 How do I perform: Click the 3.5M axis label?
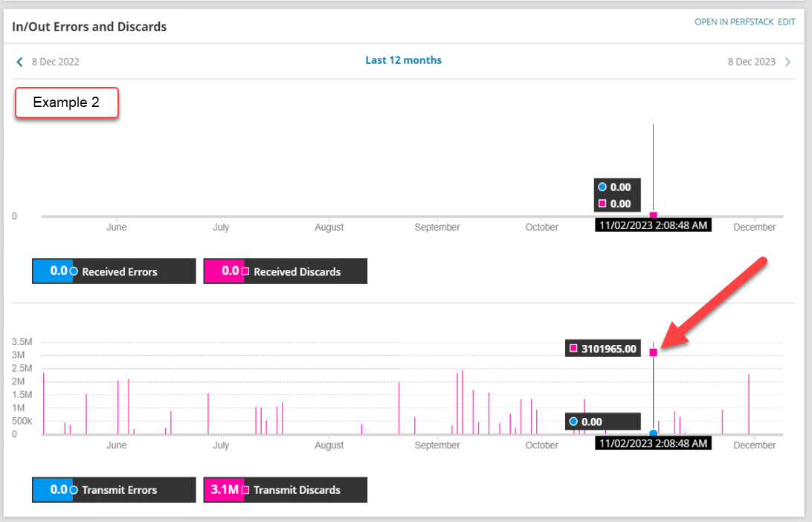pos(22,342)
